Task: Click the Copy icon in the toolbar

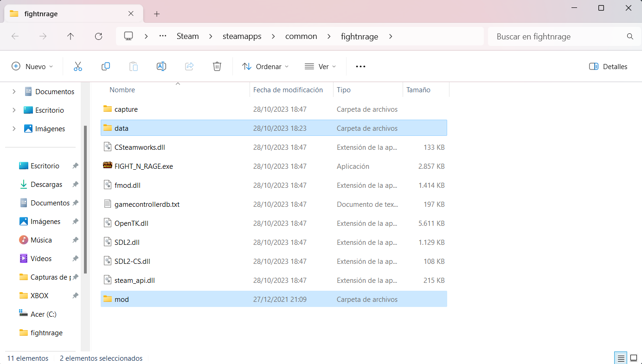Action: (x=106, y=66)
